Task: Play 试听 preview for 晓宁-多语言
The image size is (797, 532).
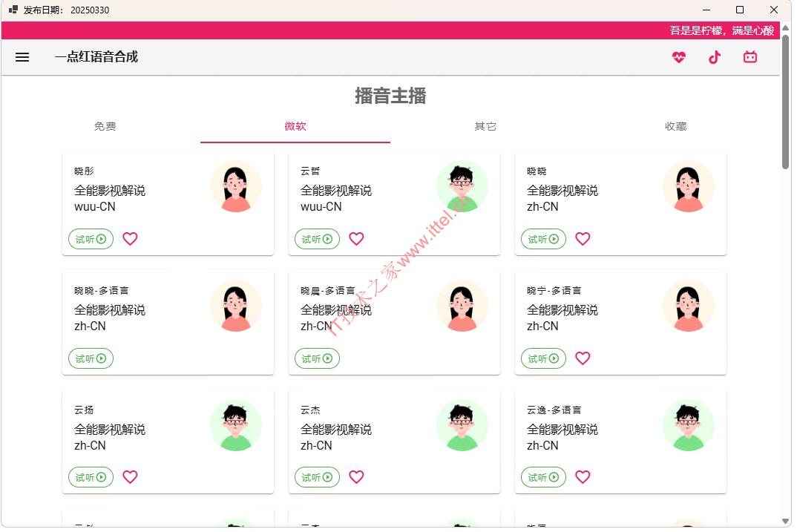Action: click(543, 358)
